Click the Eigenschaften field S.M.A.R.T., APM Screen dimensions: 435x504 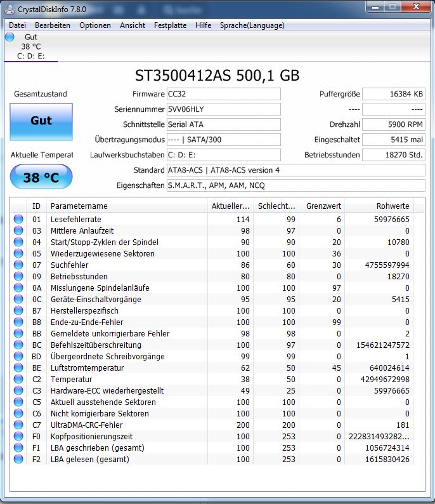coord(296,185)
